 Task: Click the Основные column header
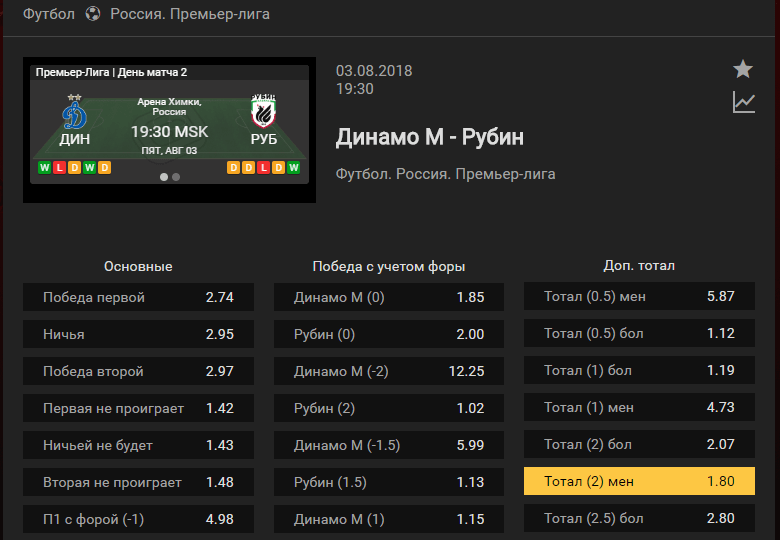coord(138,267)
